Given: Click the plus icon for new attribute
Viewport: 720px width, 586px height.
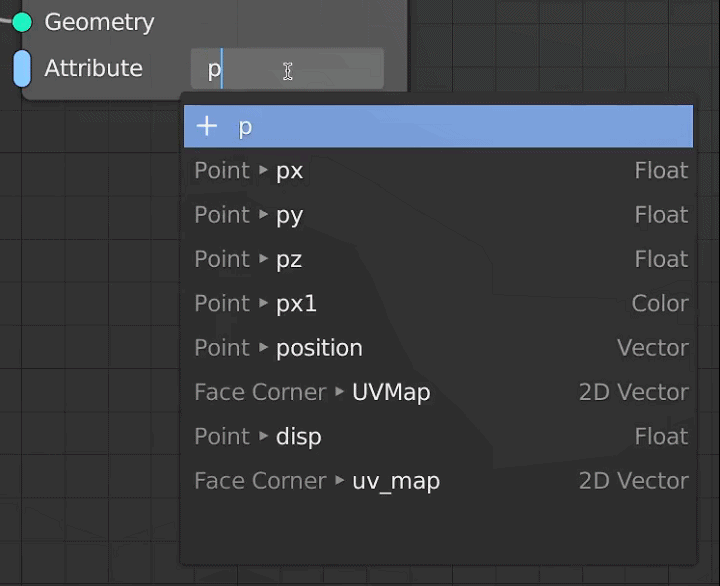Looking at the screenshot, I should click(207, 126).
